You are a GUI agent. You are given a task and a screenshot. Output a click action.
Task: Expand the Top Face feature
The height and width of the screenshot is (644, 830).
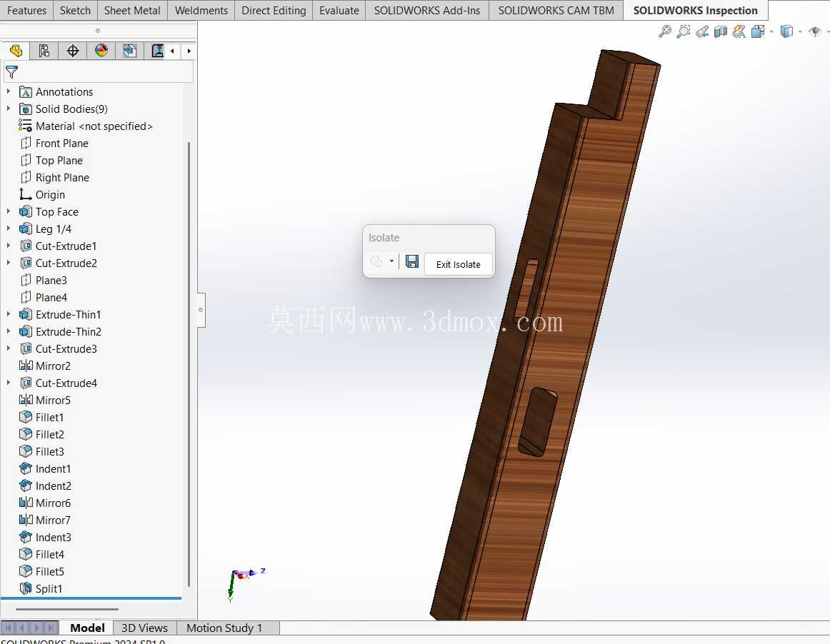click(9, 211)
